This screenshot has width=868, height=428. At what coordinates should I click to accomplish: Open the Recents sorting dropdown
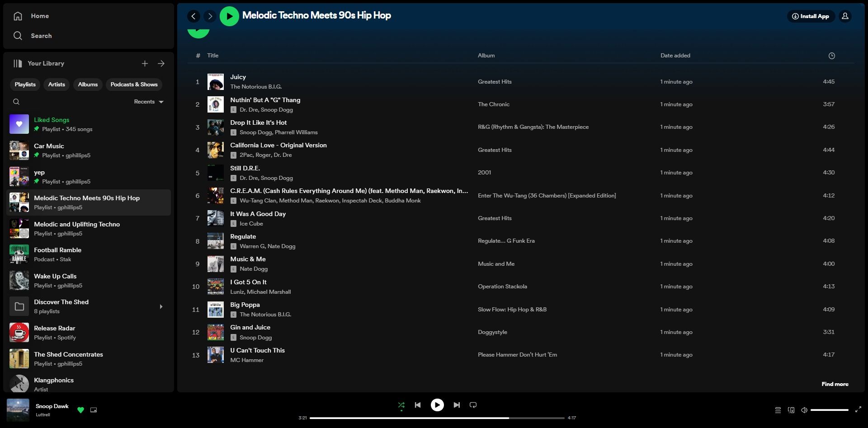[x=148, y=102]
